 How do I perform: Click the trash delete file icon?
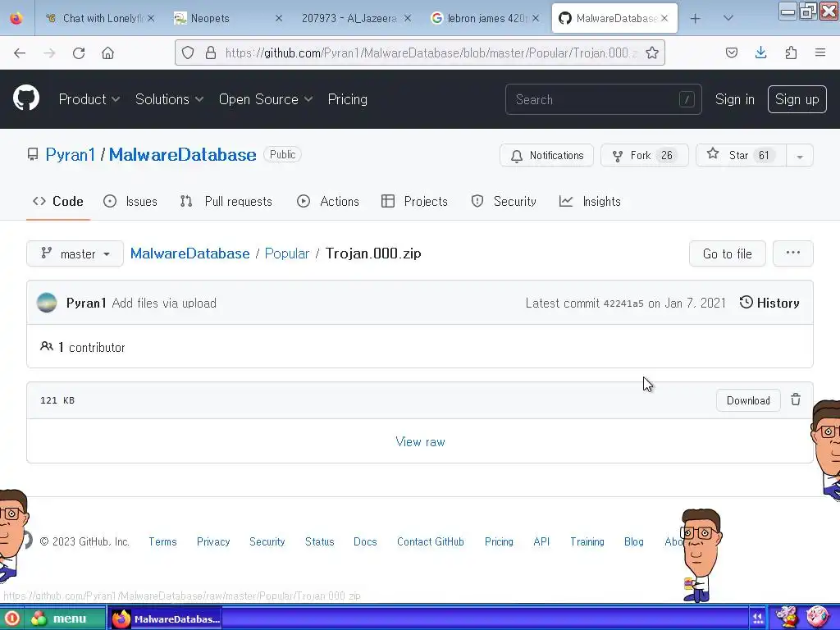pyautogui.click(x=796, y=399)
